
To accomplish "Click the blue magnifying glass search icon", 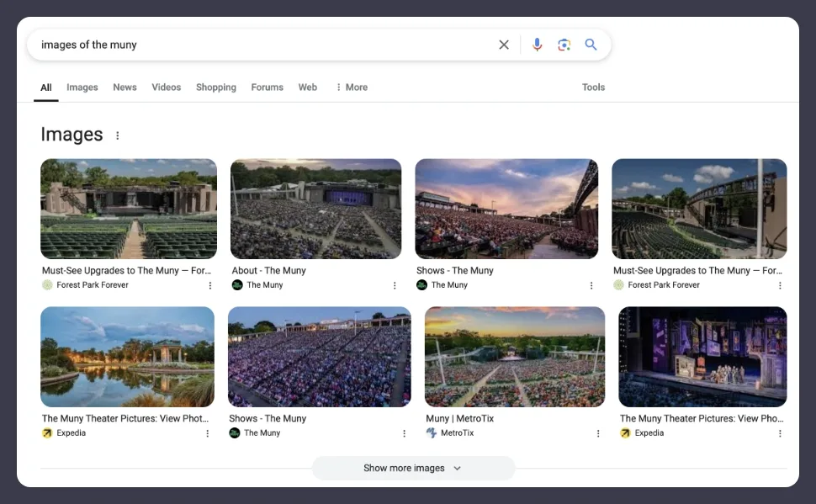I will [591, 45].
